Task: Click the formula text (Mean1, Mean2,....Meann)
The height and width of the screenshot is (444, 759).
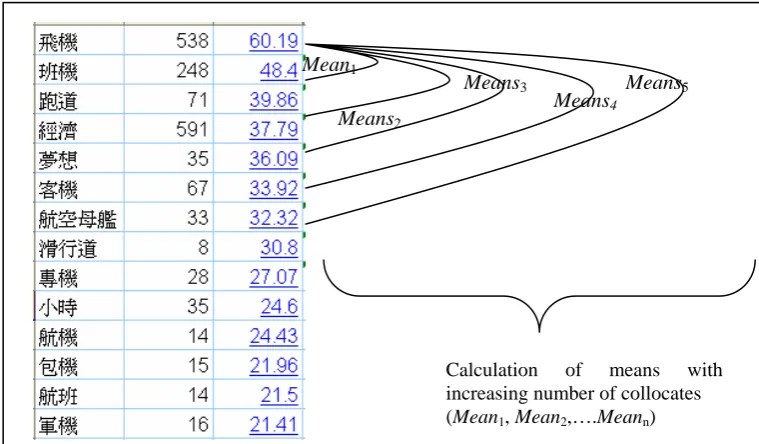Action: click(x=550, y=417)
